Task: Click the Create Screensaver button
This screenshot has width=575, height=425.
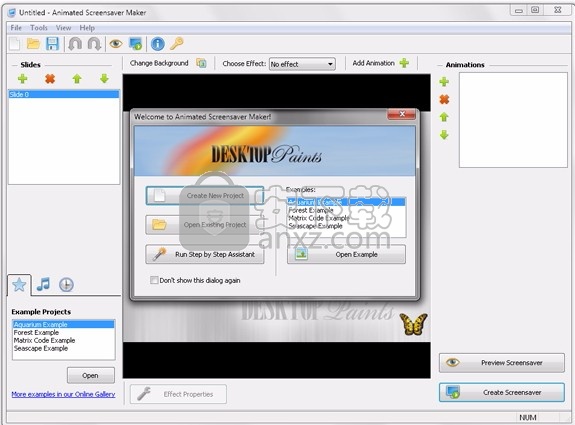Action: tap(502, 392)
